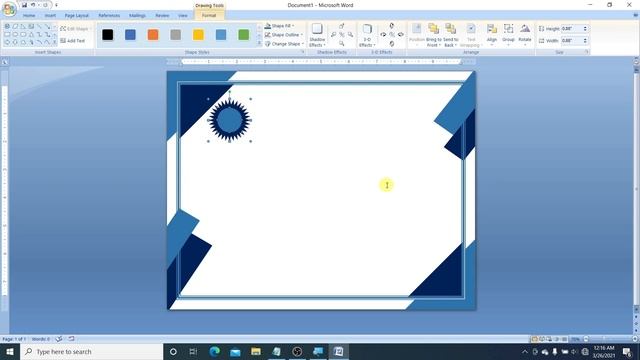Open Group options in Arrange group
The image size is (640, 360).
point(508,34)
